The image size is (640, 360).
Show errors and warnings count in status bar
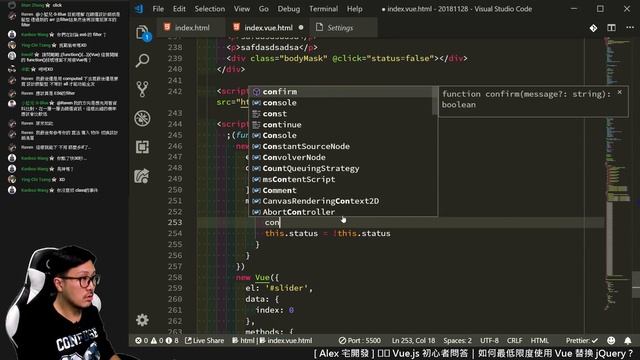click(157, 340)
